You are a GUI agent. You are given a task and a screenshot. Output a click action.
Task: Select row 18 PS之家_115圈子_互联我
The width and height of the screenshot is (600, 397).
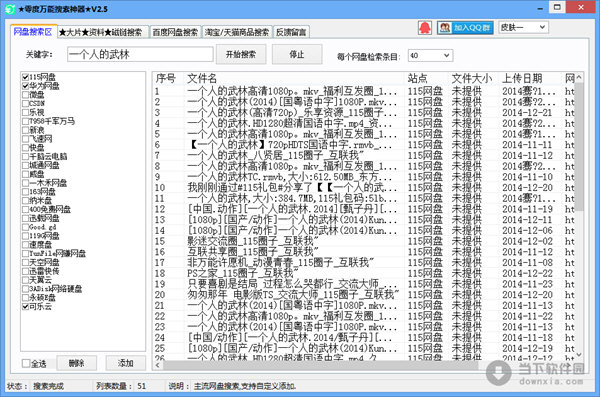point(364,273)
